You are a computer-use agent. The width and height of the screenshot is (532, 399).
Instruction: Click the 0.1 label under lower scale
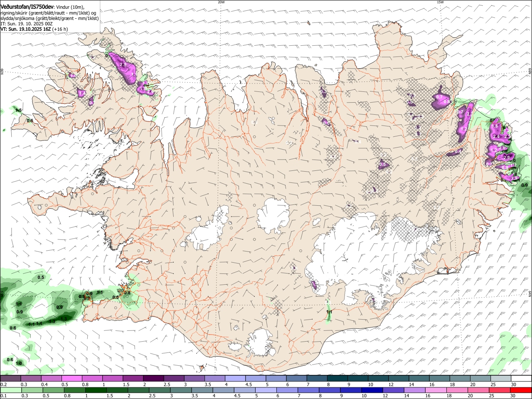click(3, 396)
